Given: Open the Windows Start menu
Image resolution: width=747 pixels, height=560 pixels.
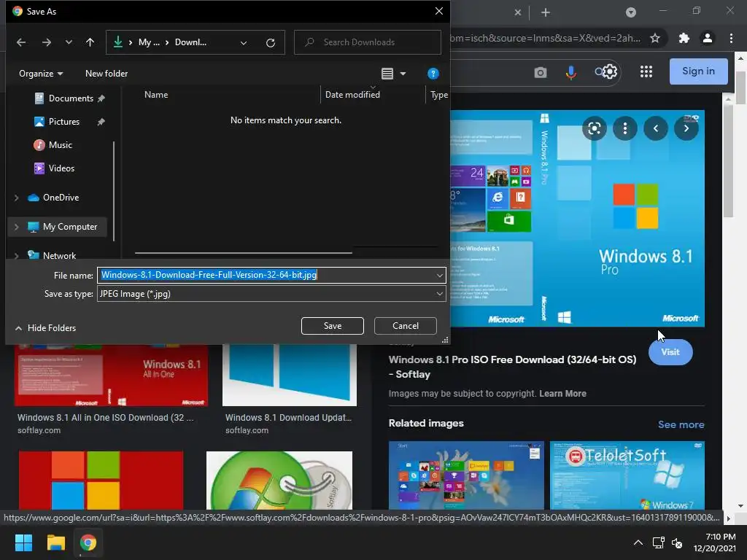Looking at the screenshot, I should click(x=23, y=542).
